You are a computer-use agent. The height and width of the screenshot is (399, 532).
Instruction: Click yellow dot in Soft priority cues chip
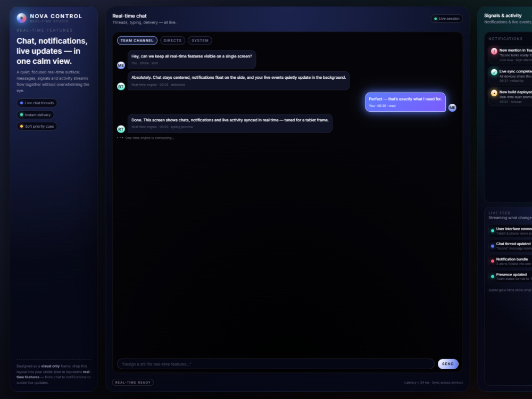click(x=21, y=126)
